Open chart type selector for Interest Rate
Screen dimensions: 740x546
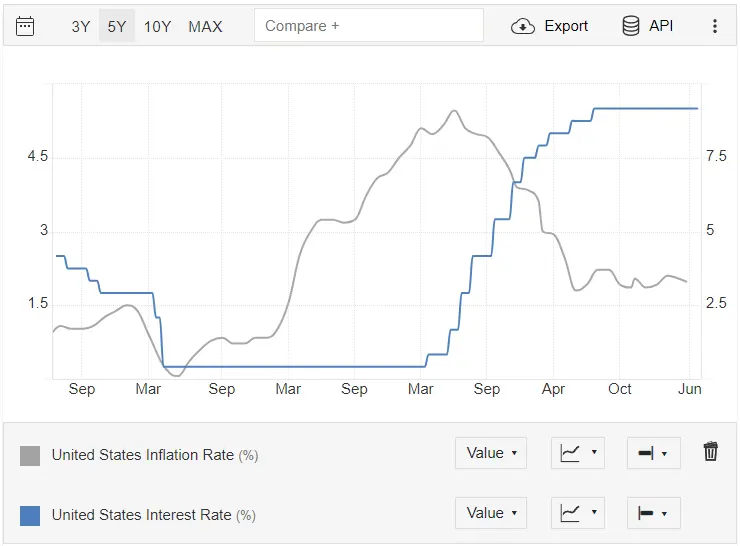tap(578, 513)
